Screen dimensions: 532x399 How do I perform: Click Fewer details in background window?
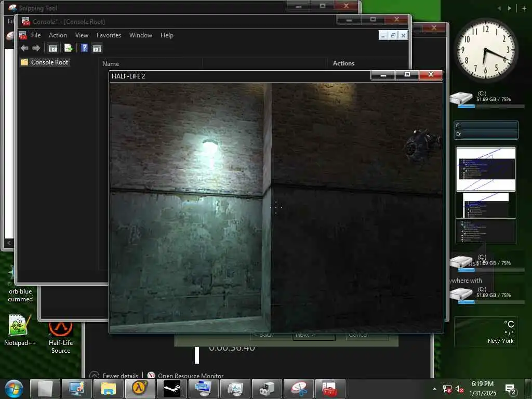[120, 376]
